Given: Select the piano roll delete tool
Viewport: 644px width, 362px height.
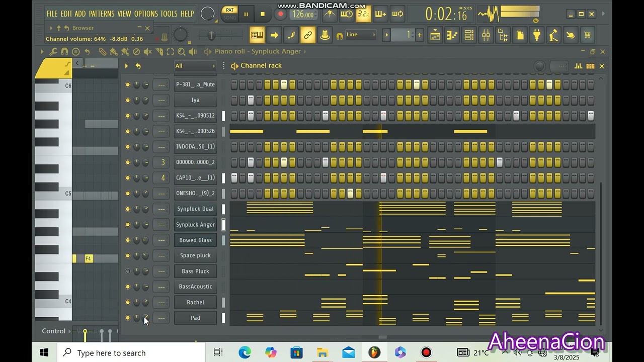Looking at the screenshot, I should (136, 51).
